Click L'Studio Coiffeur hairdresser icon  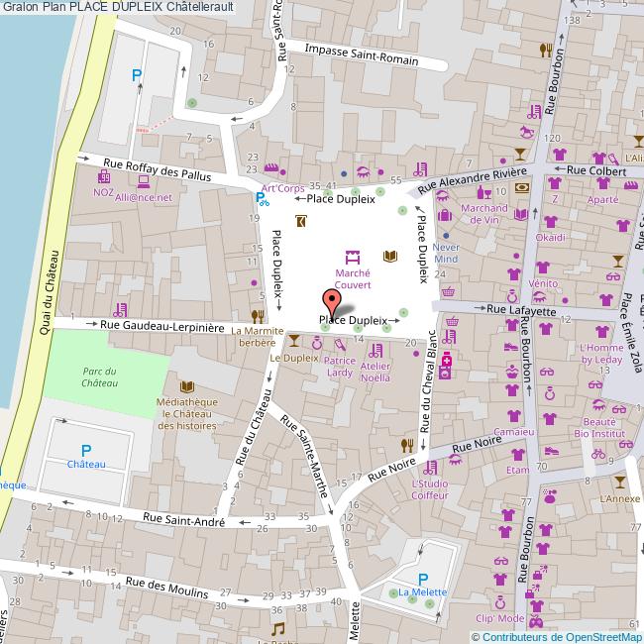(429, 467)
